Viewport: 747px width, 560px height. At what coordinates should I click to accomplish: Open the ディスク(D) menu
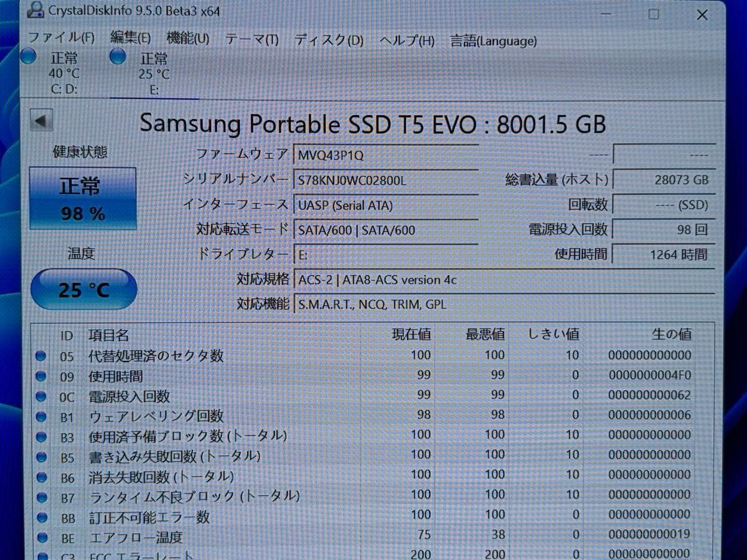coord(329,40)
